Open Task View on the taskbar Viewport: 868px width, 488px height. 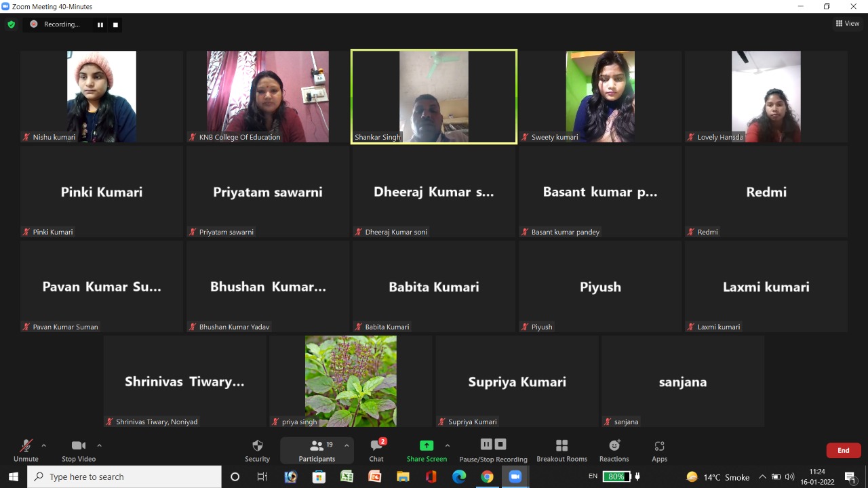(x=262, y=476)
